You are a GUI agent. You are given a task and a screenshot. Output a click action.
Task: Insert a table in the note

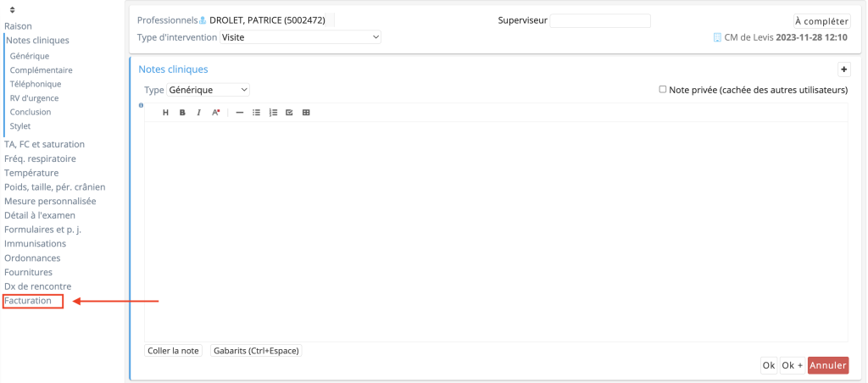tap(306, 113)
